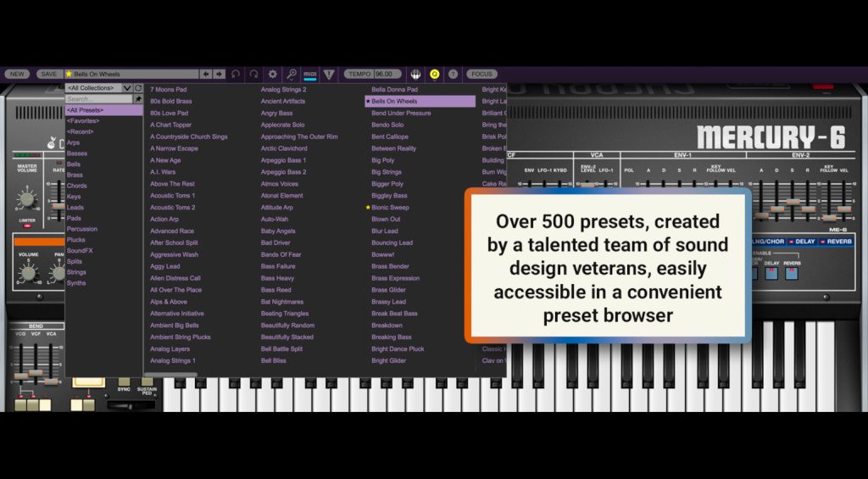The image size is (868, 479).
Task: Click the Master Volume knob
Action: point(27,200)
